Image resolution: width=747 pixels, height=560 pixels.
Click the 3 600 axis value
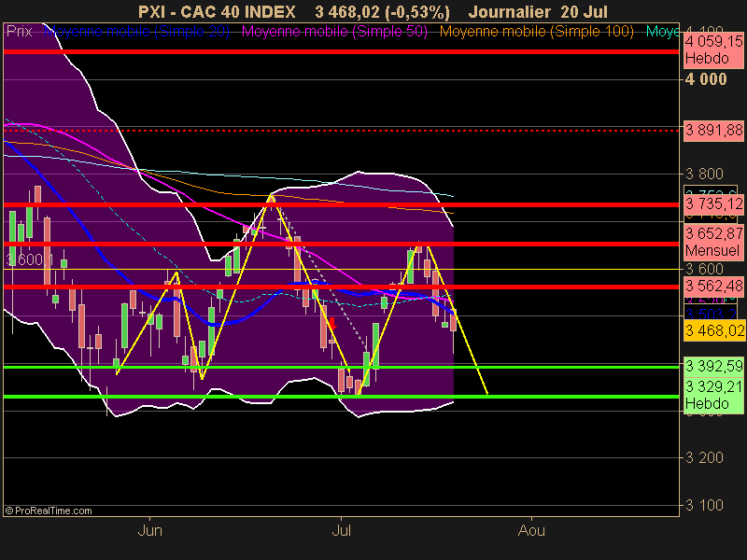pos(704,269)
